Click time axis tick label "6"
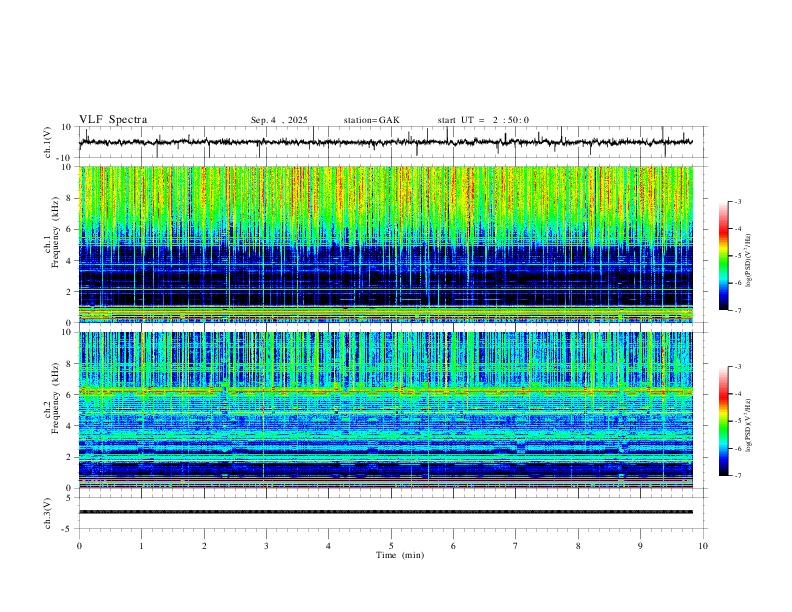792x612 pixels. (453, 546)
